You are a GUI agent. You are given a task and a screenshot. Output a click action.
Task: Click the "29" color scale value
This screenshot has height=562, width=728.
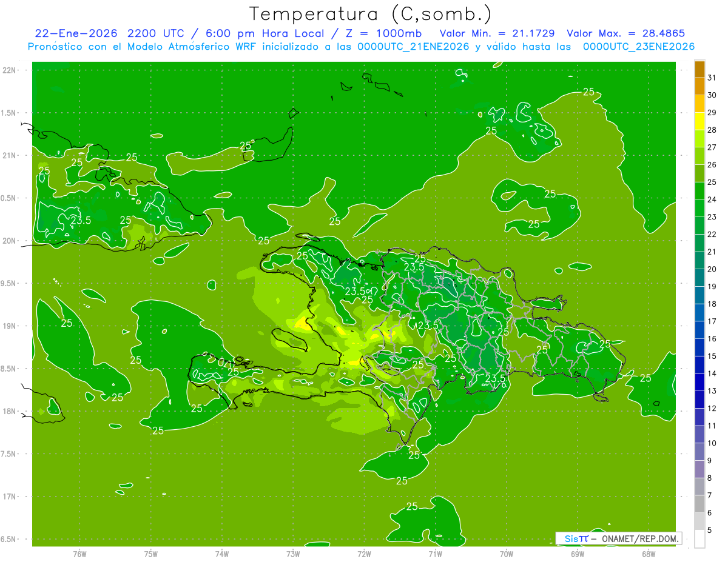pos(712,112)
